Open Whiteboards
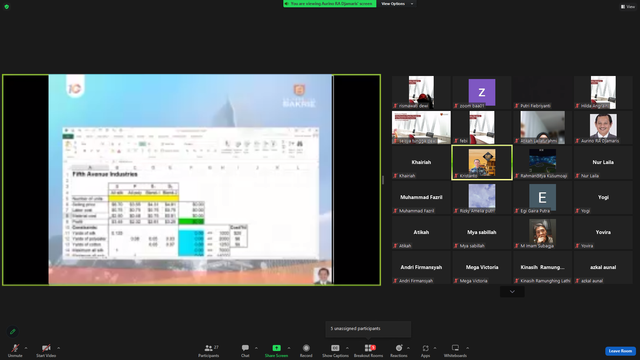The height and width of the screenshot is (360, 640). pyautogui.click(x=455, y=350)
